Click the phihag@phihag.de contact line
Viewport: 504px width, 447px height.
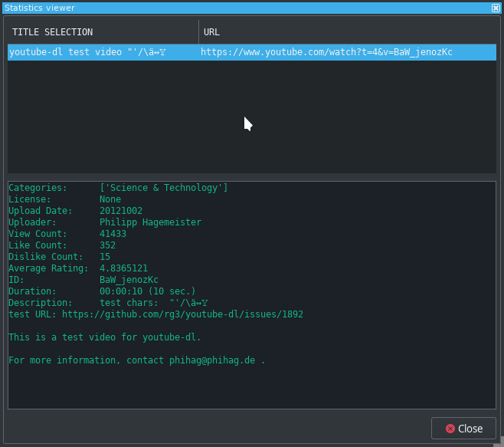click(x=136, y=360)
